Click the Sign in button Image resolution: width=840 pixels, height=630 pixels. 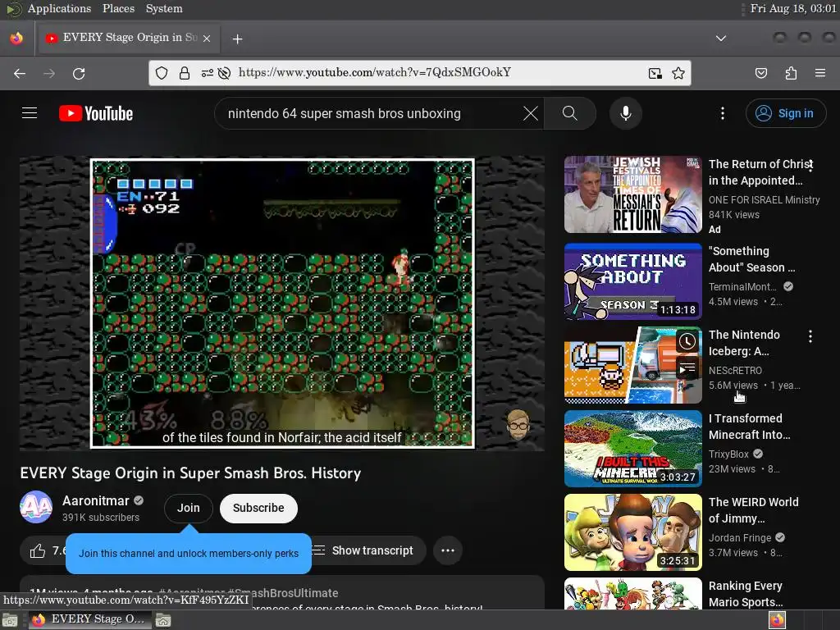pyautogui.click(x=785, y=113)
